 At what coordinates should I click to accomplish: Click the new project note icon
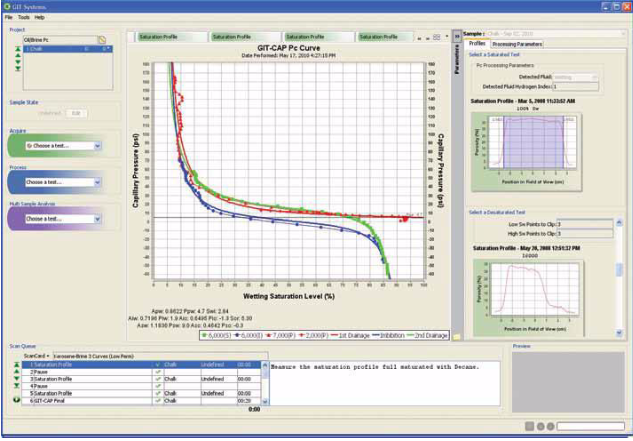pos(102,40)
